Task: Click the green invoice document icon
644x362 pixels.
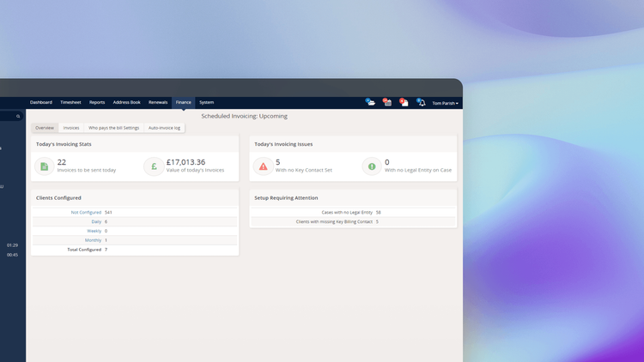Action: click(x=45, y=166)
